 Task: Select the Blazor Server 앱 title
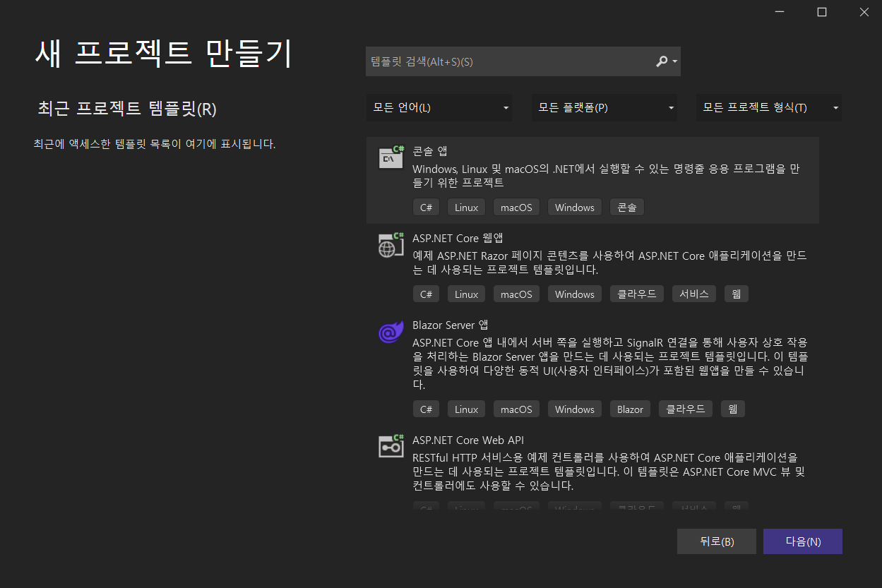451,325
